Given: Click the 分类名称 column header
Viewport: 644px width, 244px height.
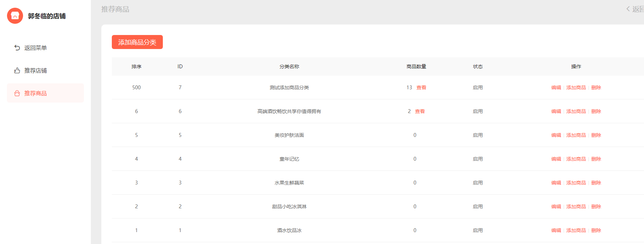Looking at the screenshot, I should click(x=289, y=67).
